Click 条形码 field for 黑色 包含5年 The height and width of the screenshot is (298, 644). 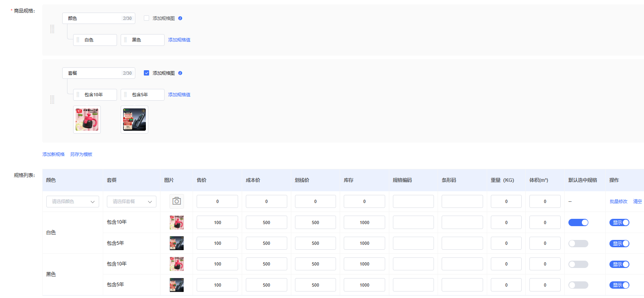[462, 285]
